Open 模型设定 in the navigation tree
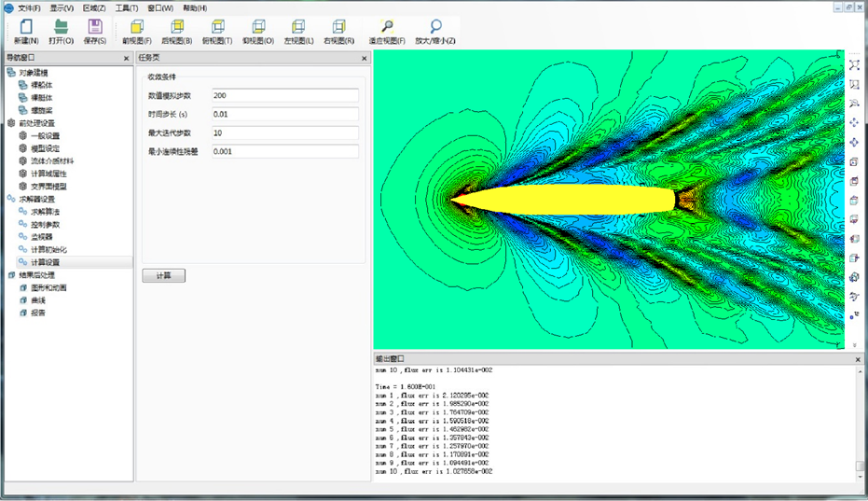 coord(45,148)
